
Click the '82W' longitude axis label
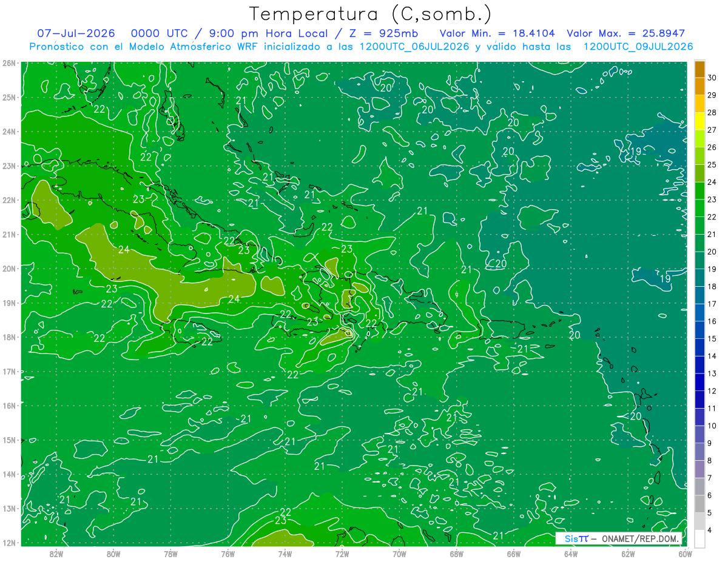(x=56, y=553)
